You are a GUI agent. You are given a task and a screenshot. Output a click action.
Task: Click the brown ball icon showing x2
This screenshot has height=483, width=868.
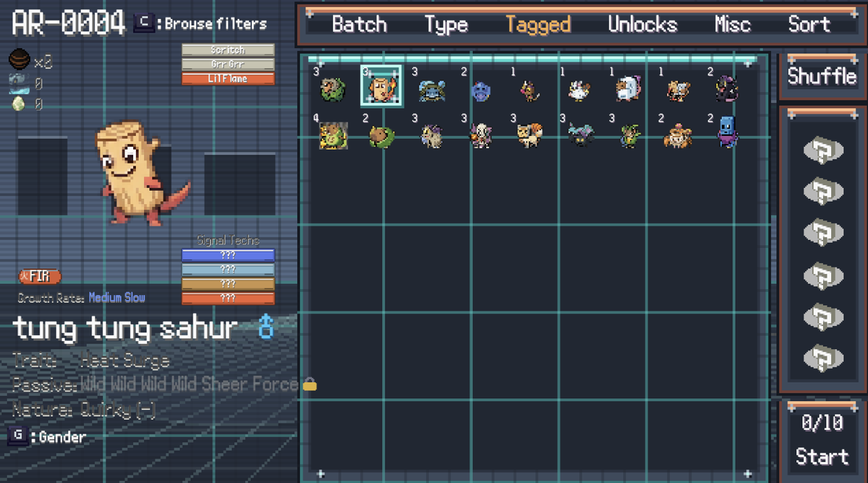[20, 60]
